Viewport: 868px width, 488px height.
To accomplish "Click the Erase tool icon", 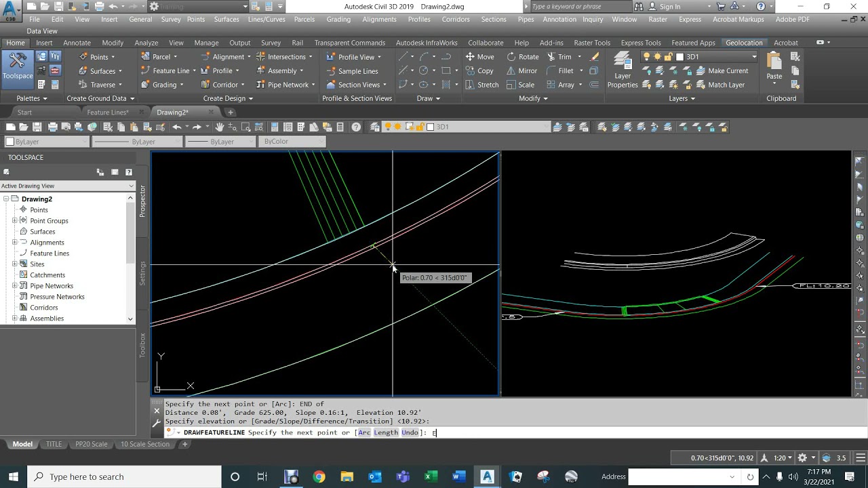I will [x=595, y=57].
